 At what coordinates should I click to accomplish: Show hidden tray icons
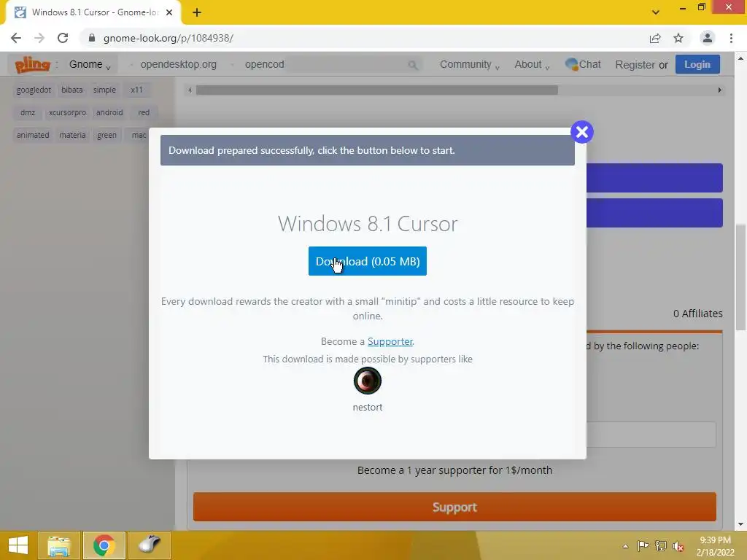point(625,546)
